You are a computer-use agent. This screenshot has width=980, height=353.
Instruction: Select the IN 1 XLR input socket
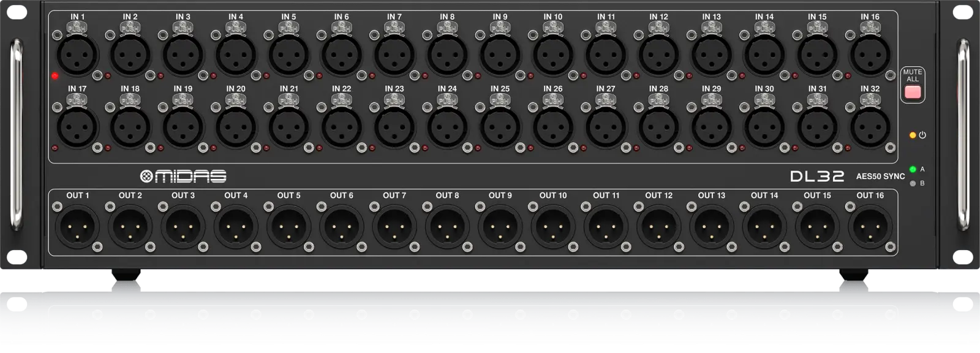click(77, 55)
